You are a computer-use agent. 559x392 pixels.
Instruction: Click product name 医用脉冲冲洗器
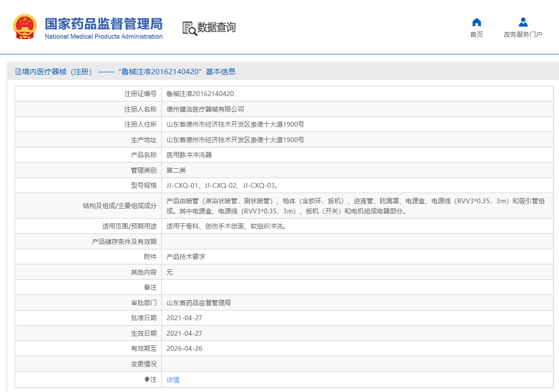[x=189, y=155]
